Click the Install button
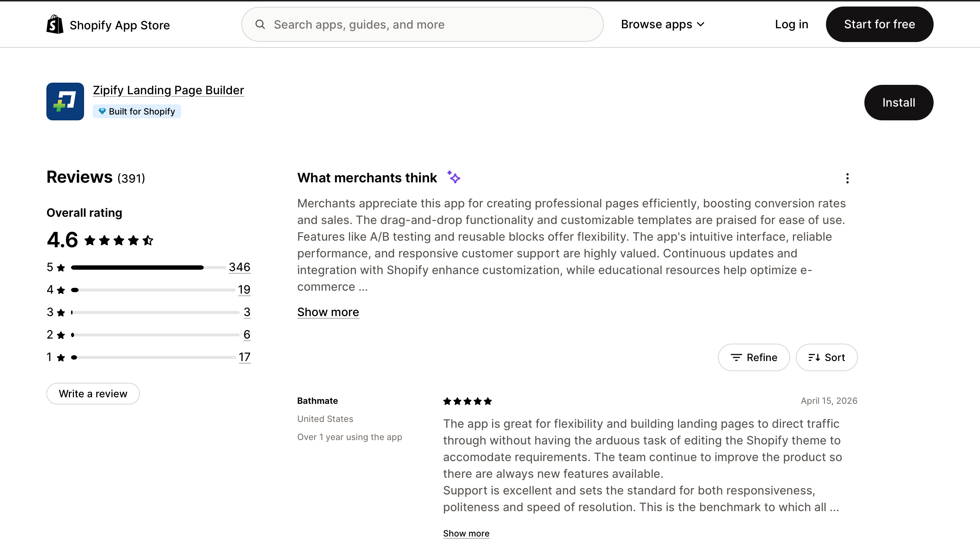Viewport: 980px width, 551px height. click(898, 103)
